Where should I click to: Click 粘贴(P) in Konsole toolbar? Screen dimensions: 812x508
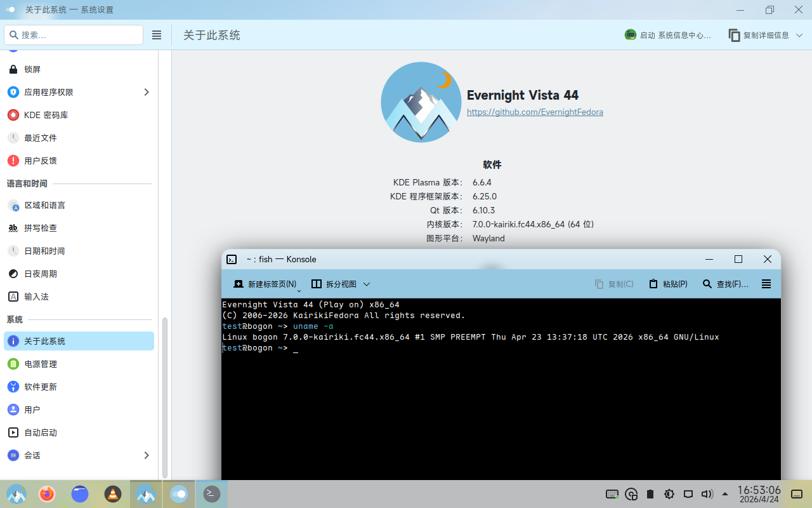point(668,284)
